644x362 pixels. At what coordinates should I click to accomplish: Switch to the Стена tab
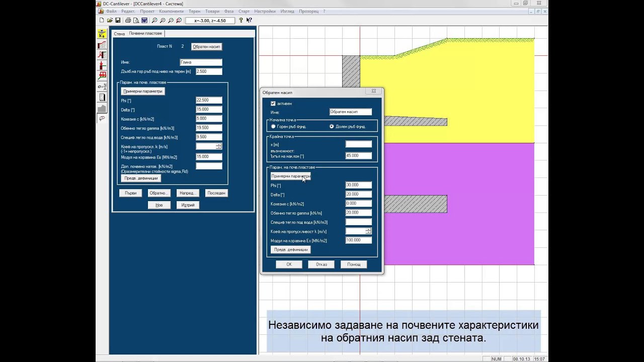tap(119, 34)
